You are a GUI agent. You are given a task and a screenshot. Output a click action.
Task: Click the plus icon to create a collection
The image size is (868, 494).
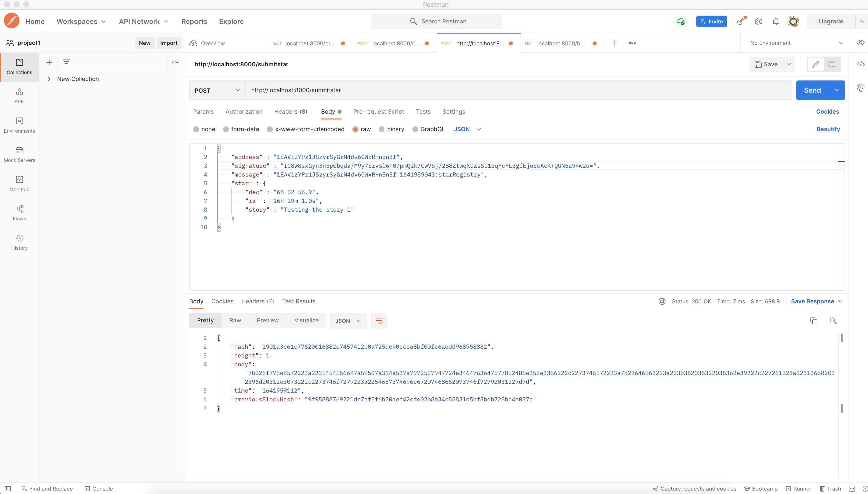click(49, 62)
